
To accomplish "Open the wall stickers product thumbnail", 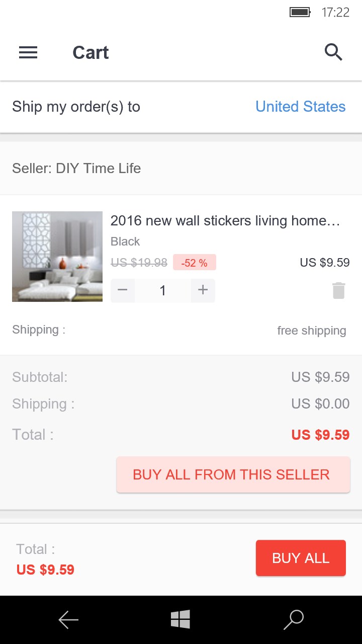I will tap(57, 257).
